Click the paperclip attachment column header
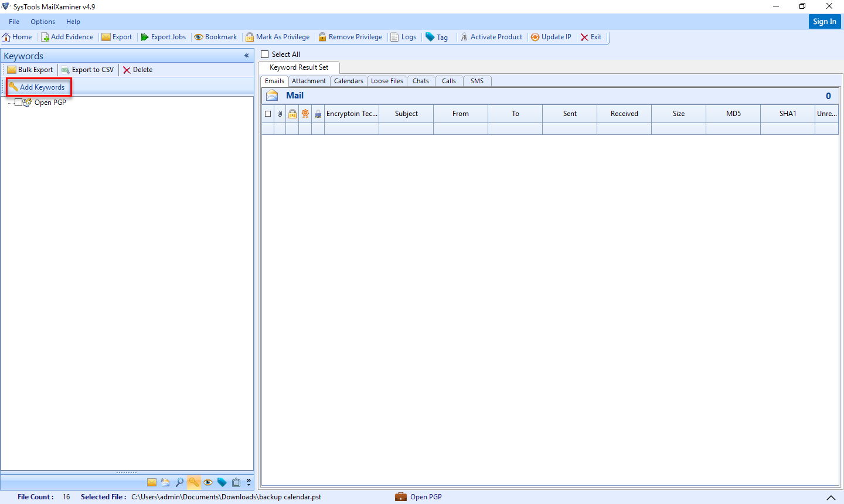This screenshot has width=844, height=504. click(280, 114)
